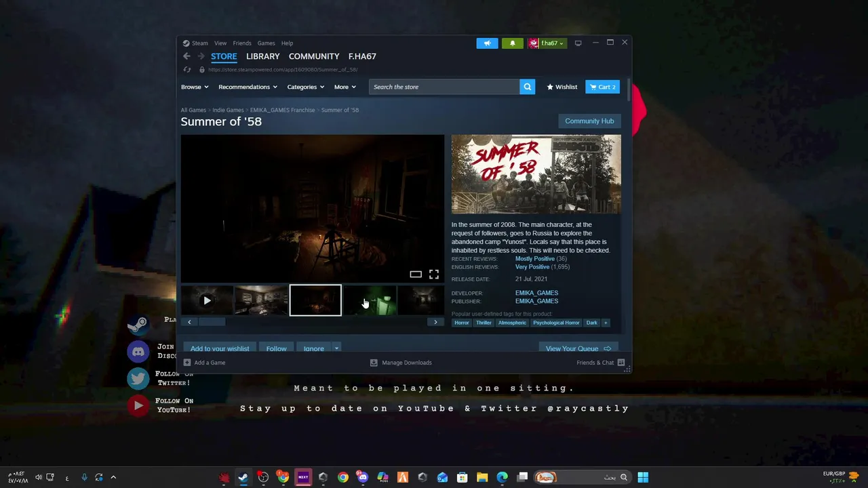Open Discord in the taskbar
This screenshot has width=868, height=488.
coord(363,477)
